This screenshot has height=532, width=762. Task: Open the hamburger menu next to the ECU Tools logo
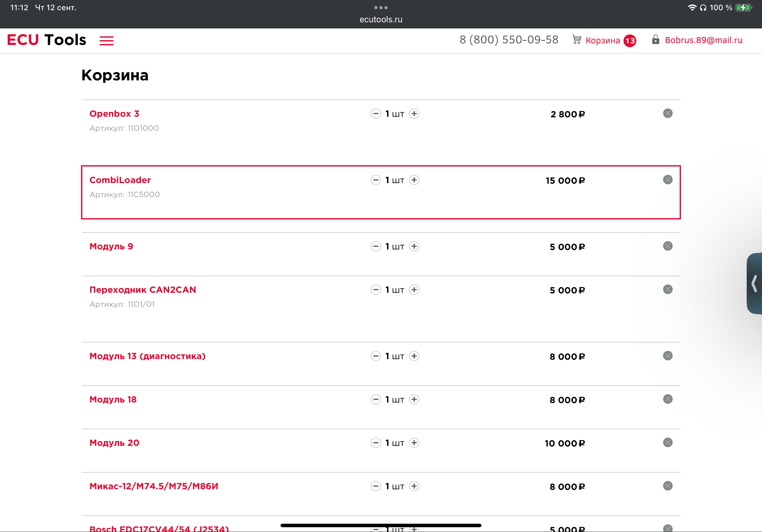coord(106,41)
